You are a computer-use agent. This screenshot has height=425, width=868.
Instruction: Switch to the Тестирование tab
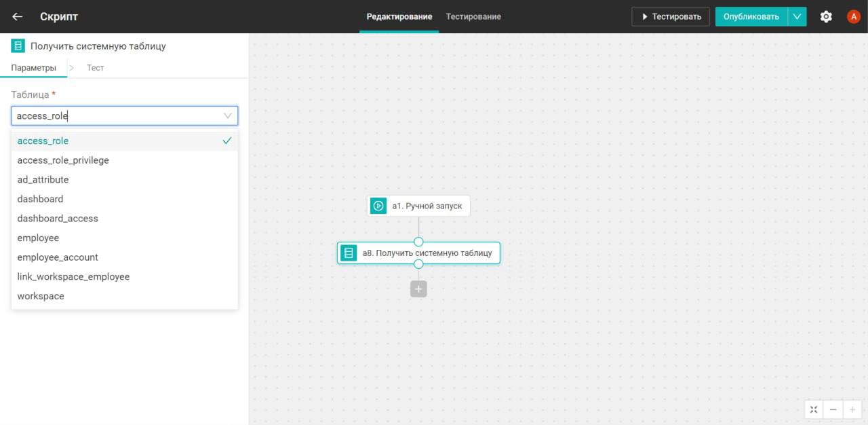coord(473,16)
